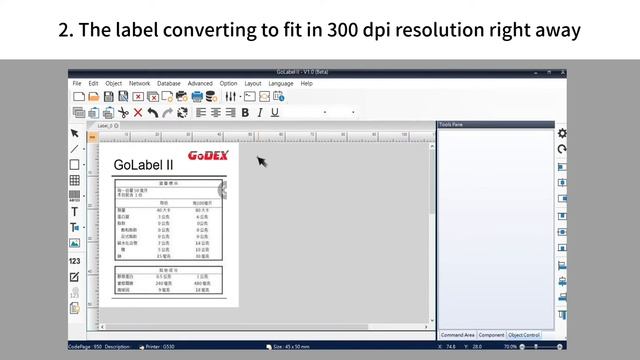Toggle bold formatting

point(245,112)
